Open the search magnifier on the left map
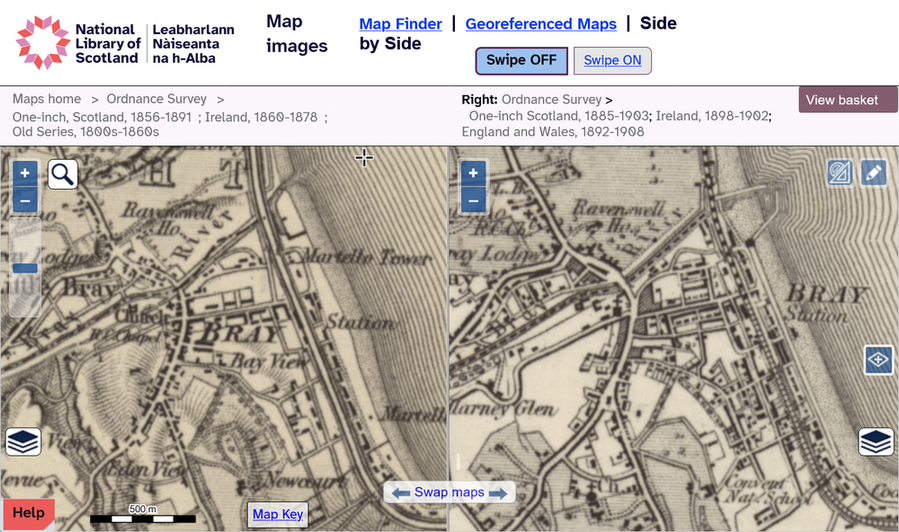This screenshot has height=532, width=899. (x=62, y=174)
